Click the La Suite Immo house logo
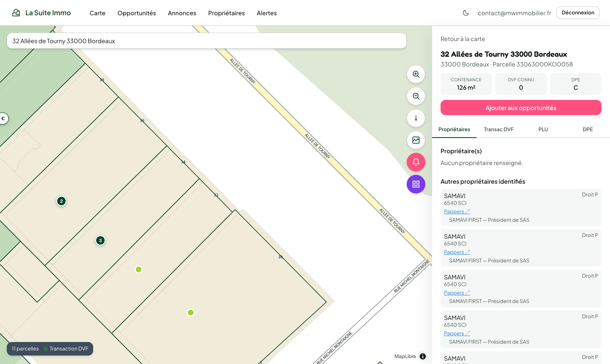This screenshot has width=610, height=364. (16, 13)
